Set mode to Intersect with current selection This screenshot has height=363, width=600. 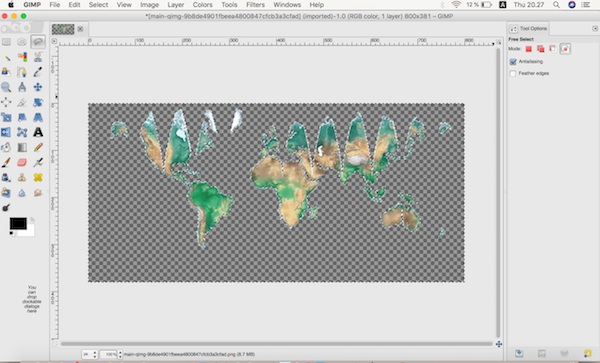(565, 49)
